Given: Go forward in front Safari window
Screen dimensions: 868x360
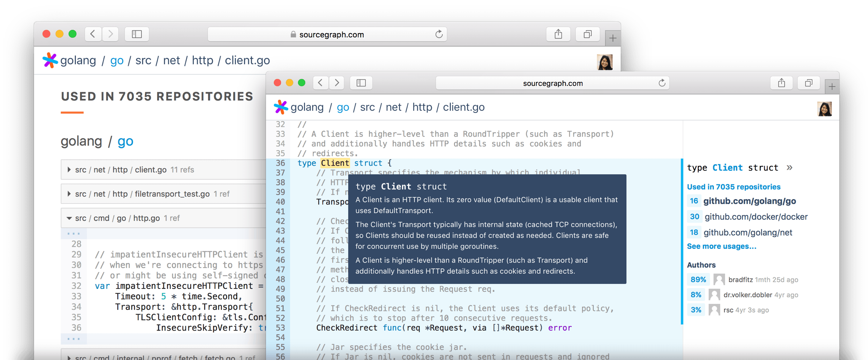Looking at the screenshot, I should 337,83.
